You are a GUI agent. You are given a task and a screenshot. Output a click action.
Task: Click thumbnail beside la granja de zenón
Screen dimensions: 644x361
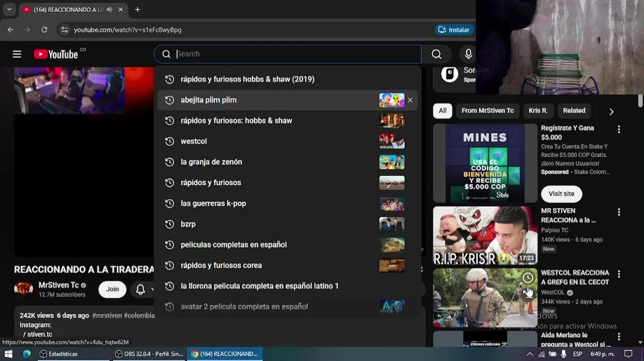coord(392,162)
